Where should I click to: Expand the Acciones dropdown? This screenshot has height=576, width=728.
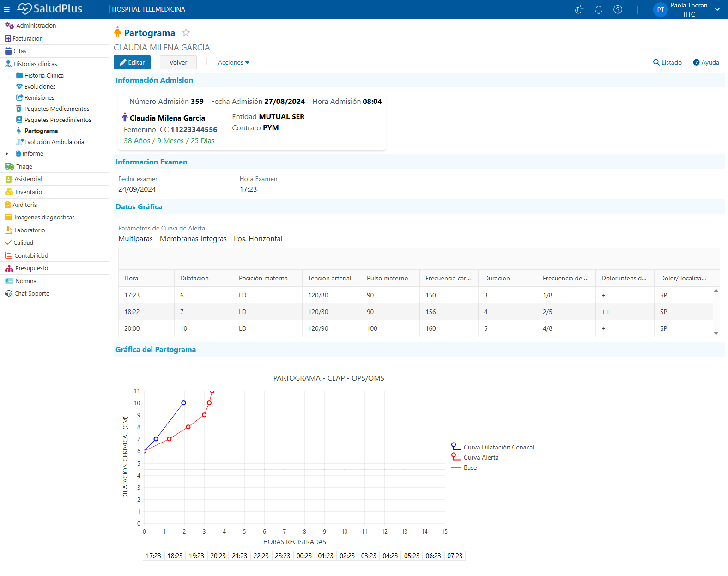pos(233,62)
